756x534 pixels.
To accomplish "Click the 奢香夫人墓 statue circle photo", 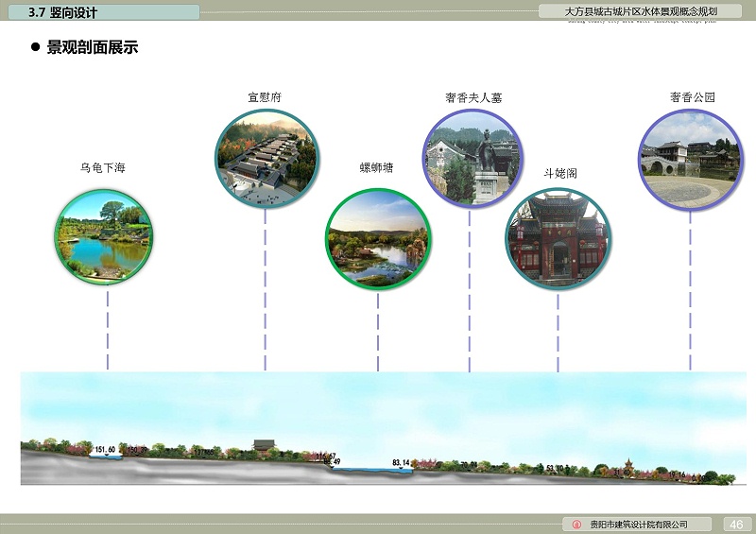I will coord(472,158).
